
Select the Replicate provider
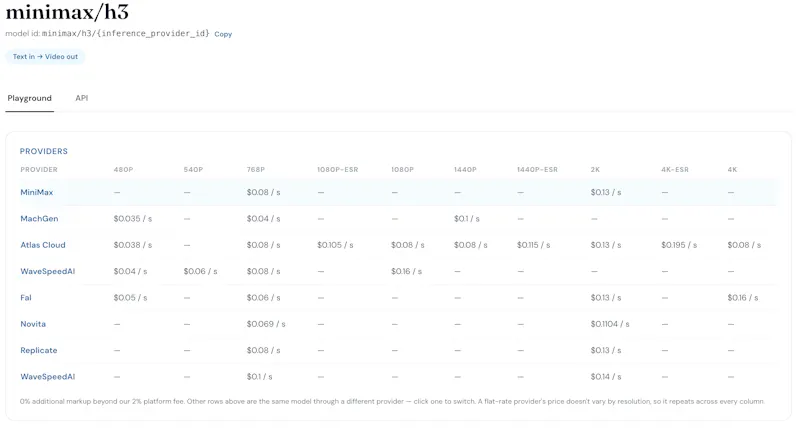pyautogui.click(x=39, y=350)
